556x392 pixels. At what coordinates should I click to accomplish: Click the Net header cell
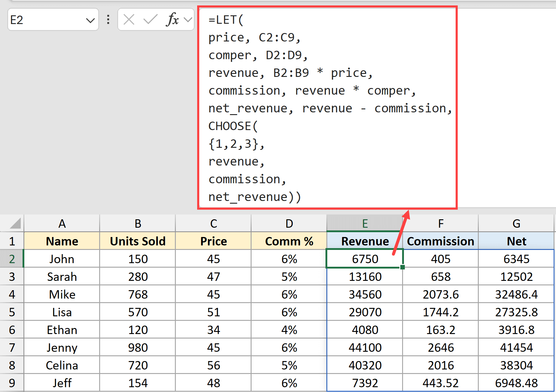point(516,241)
